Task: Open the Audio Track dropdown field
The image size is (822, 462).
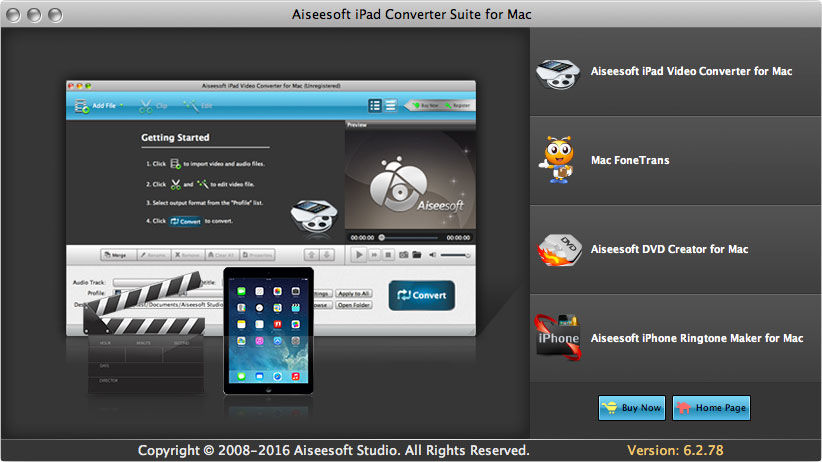Action: click(x=150, y=283)
